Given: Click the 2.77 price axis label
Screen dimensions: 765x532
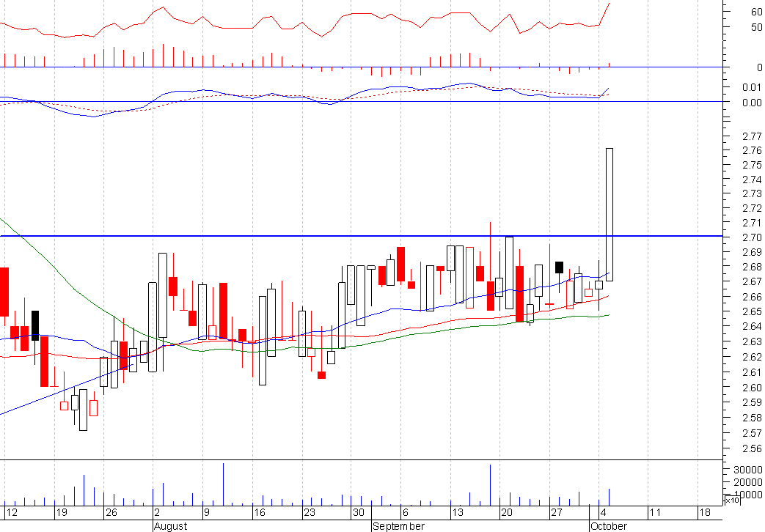Looking at the screenshot, I should (752, 136).
